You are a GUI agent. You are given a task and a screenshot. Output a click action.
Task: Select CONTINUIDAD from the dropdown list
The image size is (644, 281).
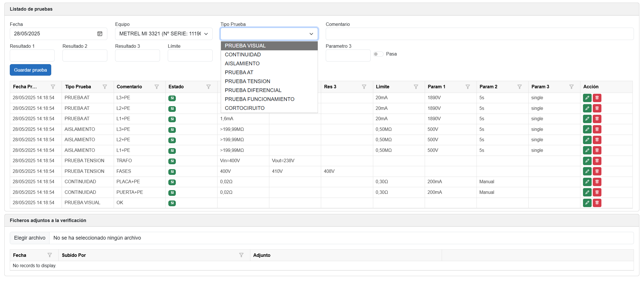coord(243,55)
